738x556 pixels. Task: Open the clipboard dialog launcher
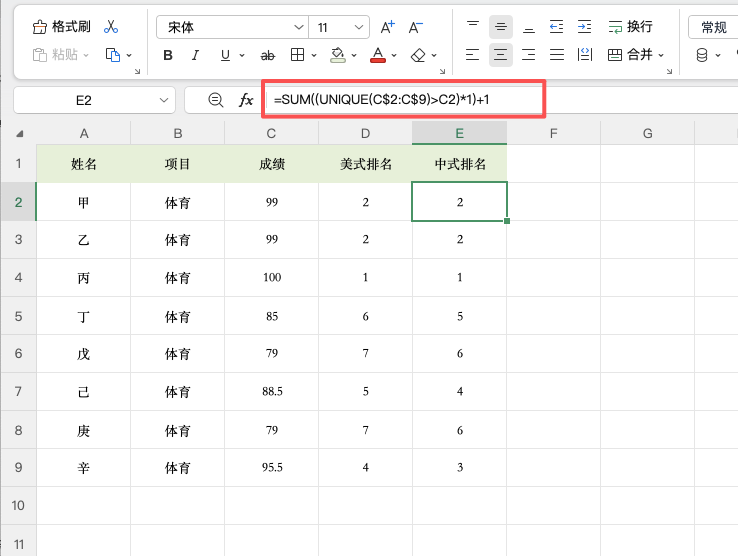point(137,72)
